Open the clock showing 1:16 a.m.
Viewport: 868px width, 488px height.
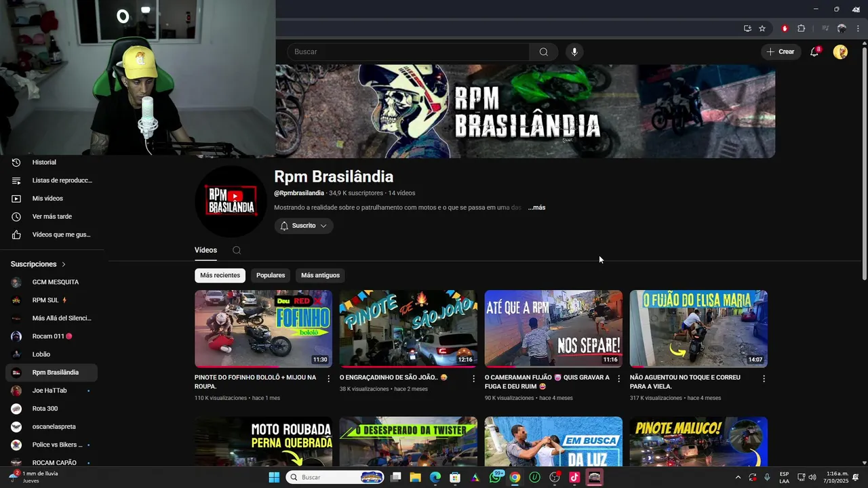[x=837, y=477]
